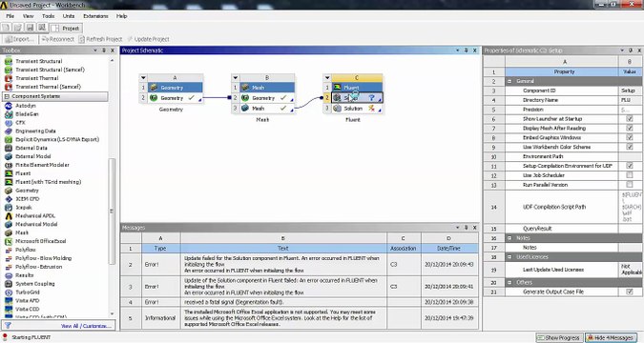Click the Toolbox filter funnel icon

click(x=8, y=325)
